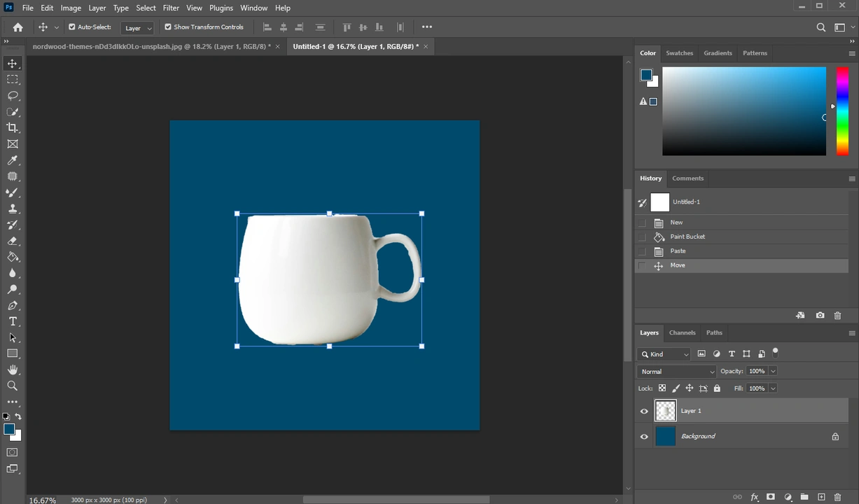Select the Paint Bucket tool
The height and width of the screenshot is (504, 859).
click(x=13, y=257)
